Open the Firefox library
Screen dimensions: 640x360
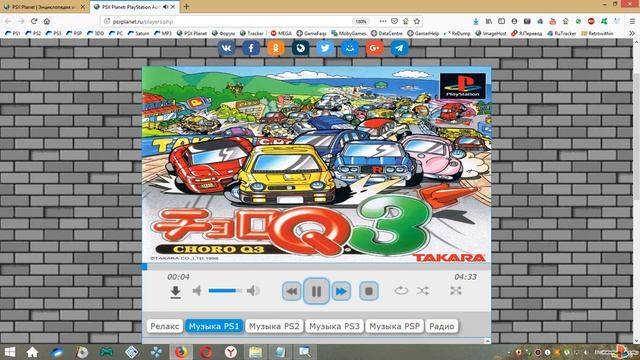tap(489, 21)
